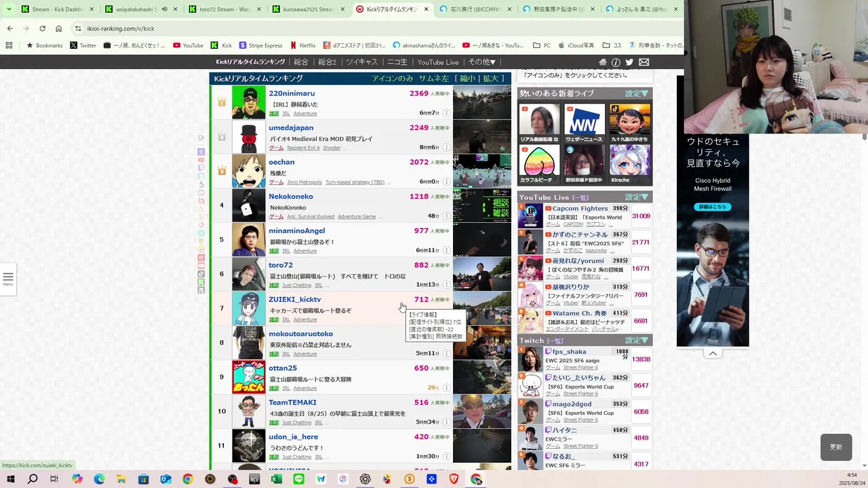868x488 pixels.
Task: Open Outlook from taskbar
Action: (x=166, y=479)
